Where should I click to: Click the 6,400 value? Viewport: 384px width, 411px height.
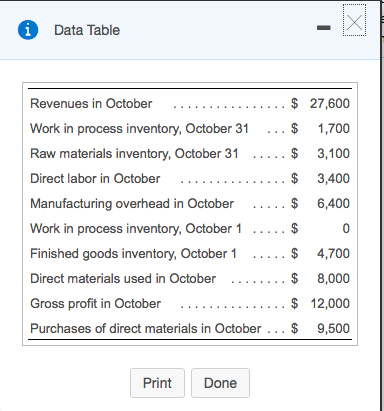point(333,204)
